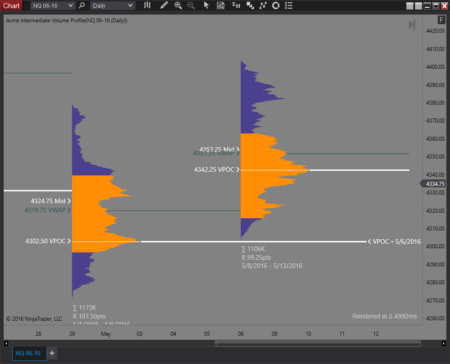Open the NQ 06-16 instrument dropdown

click(52, 6)
